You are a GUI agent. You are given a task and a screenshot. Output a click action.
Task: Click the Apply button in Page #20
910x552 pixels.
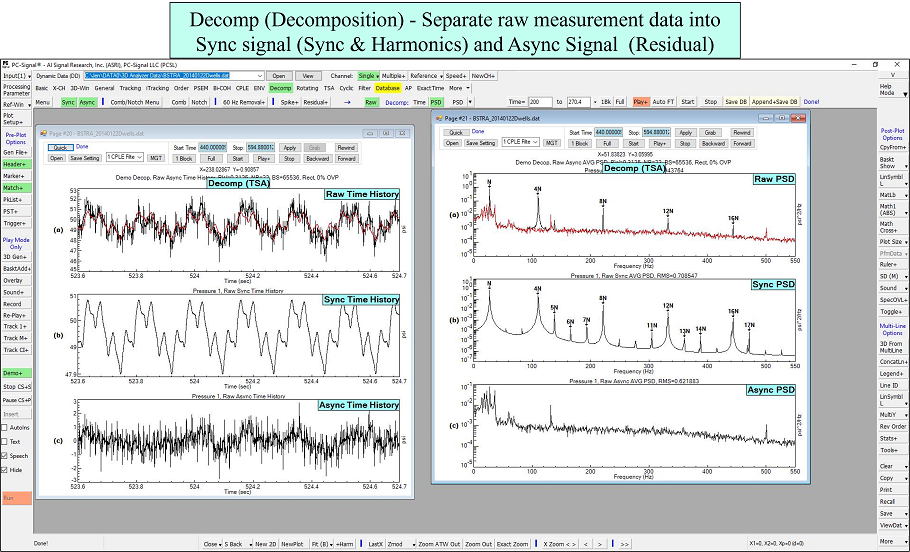[290, 147]
